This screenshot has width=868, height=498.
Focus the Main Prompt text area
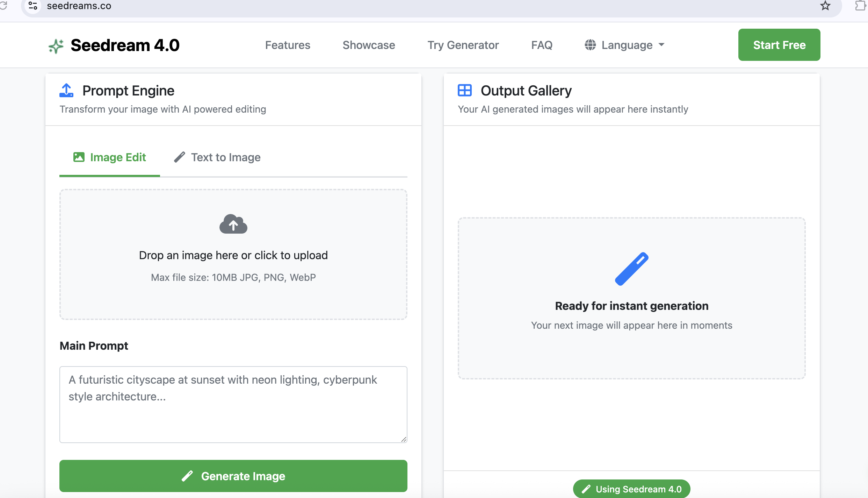click(x=233, y=404)
